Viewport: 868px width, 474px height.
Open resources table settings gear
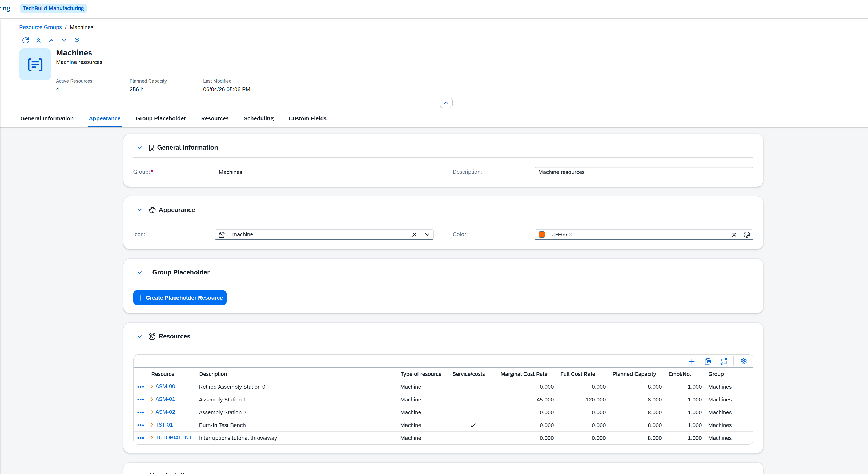pyautogui.click(x=744, y=361)
